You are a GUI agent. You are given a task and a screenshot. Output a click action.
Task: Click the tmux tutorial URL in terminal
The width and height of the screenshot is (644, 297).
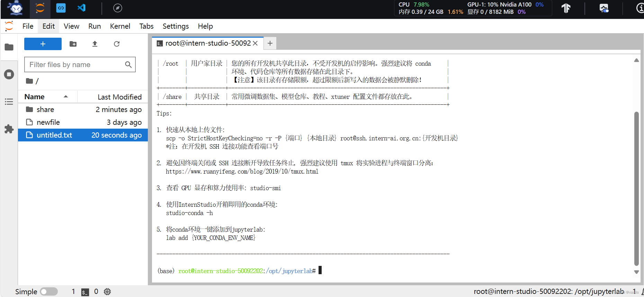242,171
